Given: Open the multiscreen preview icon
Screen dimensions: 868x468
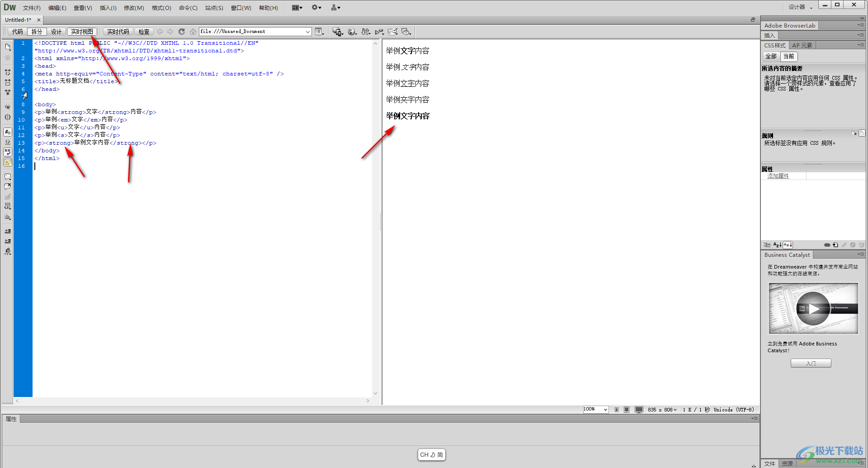Looking at the screenshot, I should coord(337,32).
